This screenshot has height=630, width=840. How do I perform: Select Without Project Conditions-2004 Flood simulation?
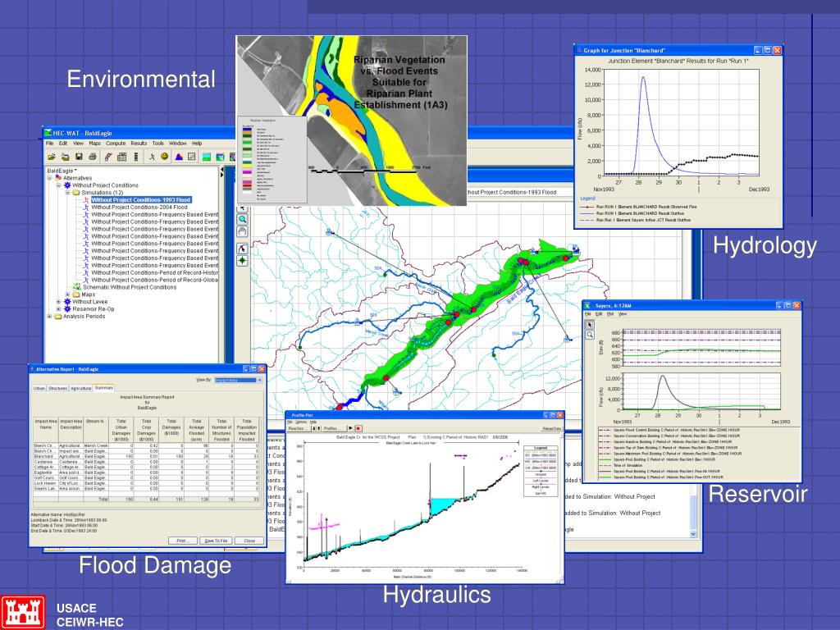[139, 207]
